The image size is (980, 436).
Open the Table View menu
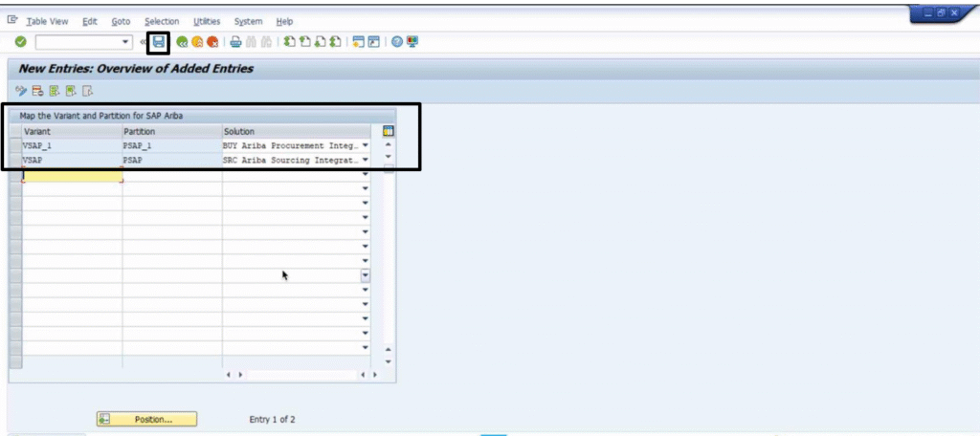47,21
